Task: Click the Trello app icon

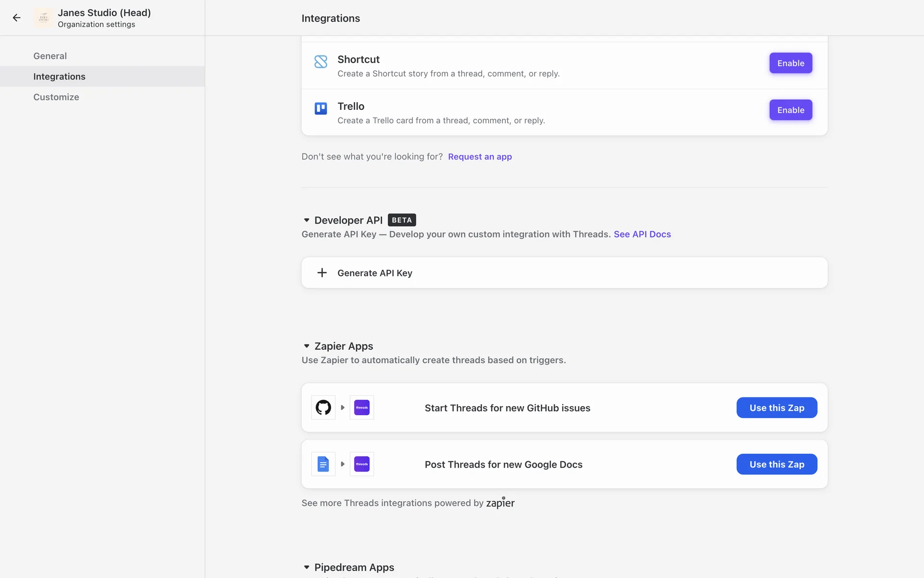Action: [321, 108]
